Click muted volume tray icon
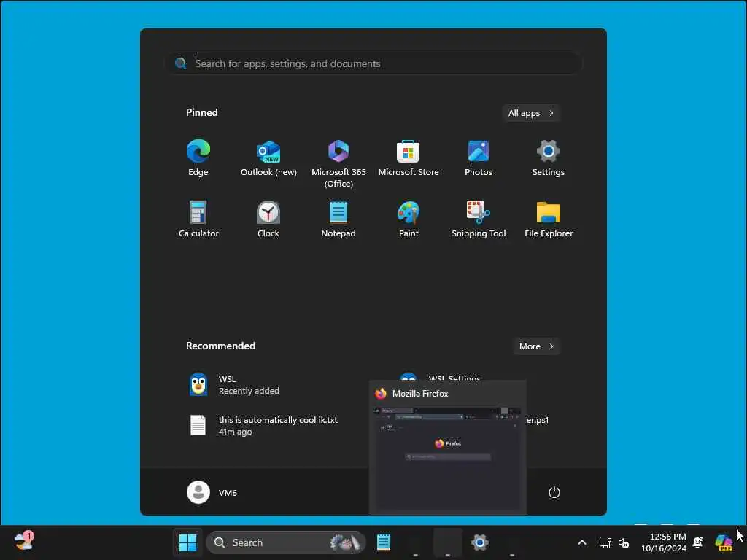Viewport: 747px width, 560px height. coord(624,542)
